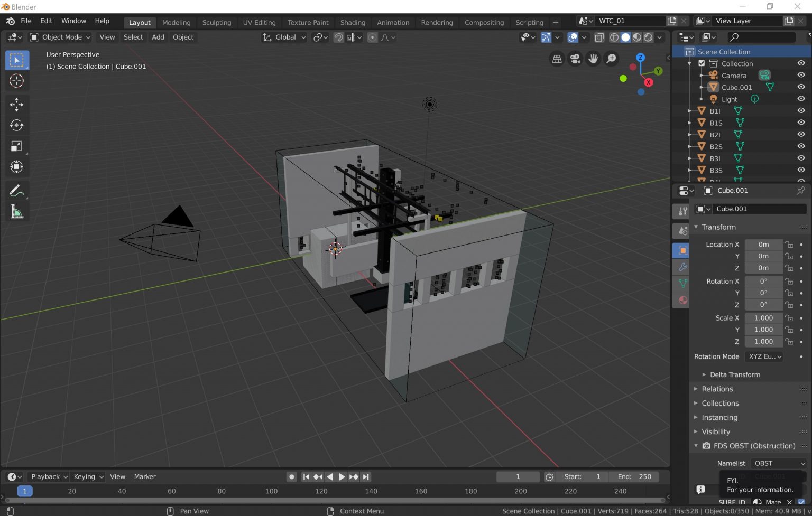
Task: Open the Edit menu
Action: [x=46, y=21]
